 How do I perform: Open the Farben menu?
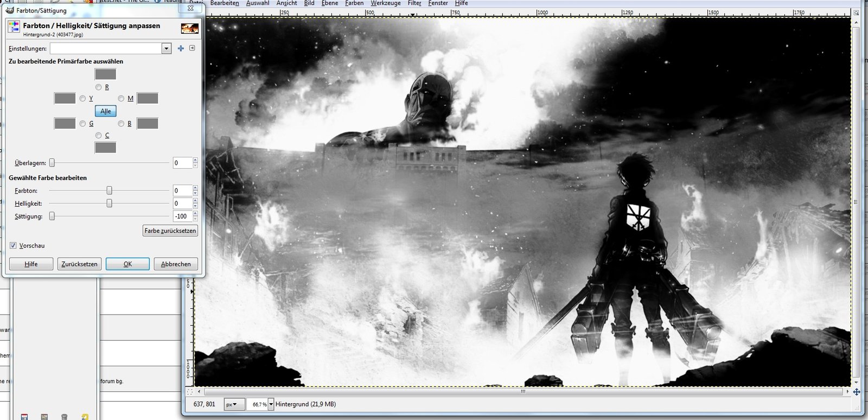coord(354,3)
